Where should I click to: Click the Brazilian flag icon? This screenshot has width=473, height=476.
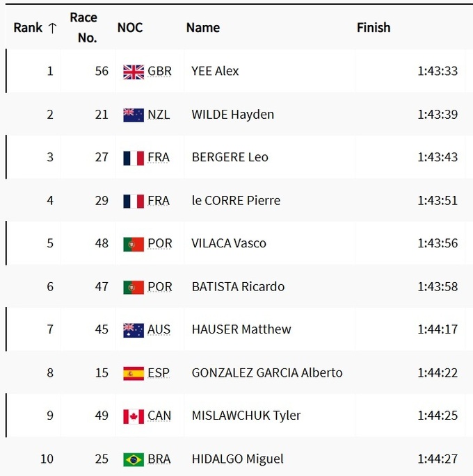(134, 459)
